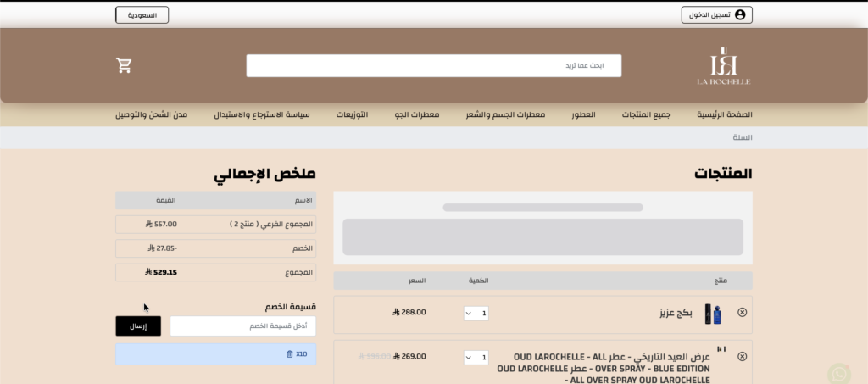Image resolution: width=868 pixels, height=384 pixels.
Task: Delete the X10 coupon with trash icon
Action: click(x=290, y=354)
